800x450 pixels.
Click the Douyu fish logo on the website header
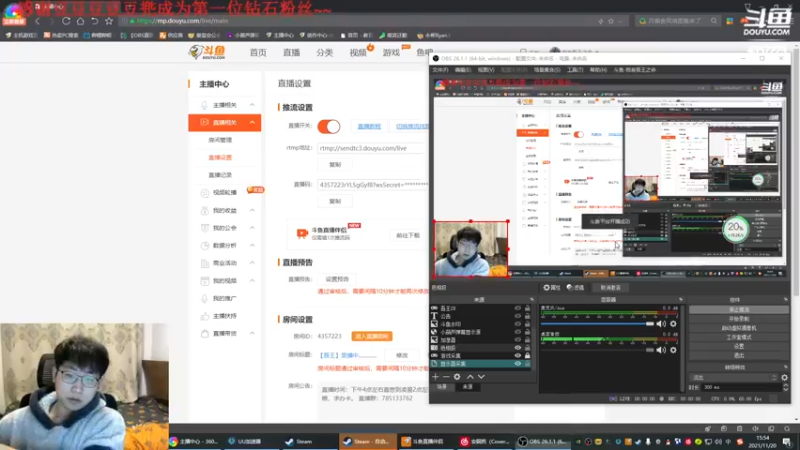(207, 52)
